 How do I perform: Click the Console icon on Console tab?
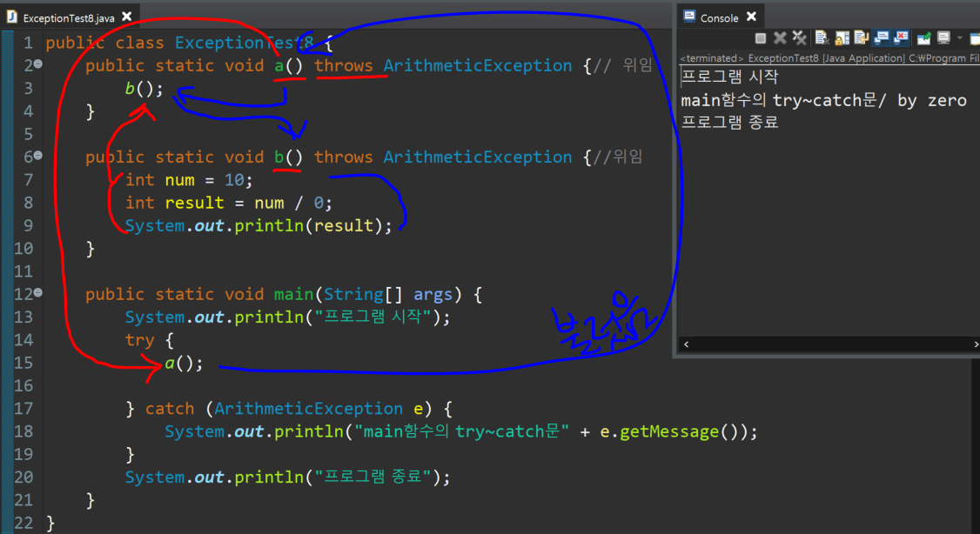click(x=689, y=17)
